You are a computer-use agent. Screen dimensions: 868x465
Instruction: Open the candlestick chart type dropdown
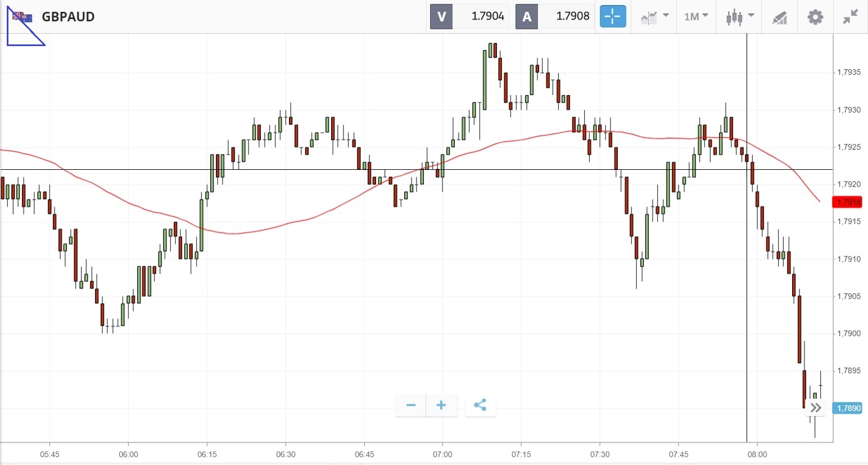coord(739,17)
